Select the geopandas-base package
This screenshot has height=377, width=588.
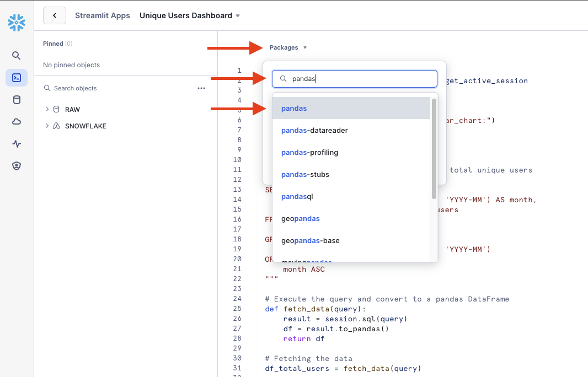[351, 241]
